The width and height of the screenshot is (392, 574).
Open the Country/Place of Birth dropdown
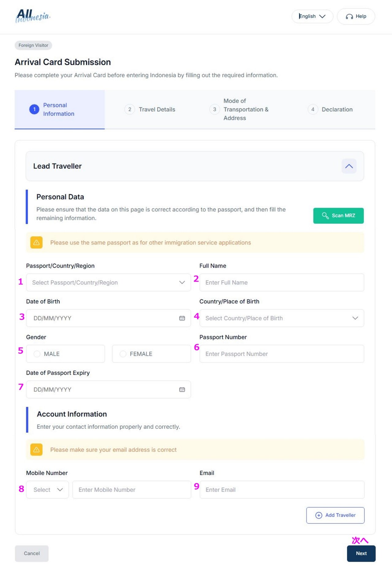click(x=282, y=318)
